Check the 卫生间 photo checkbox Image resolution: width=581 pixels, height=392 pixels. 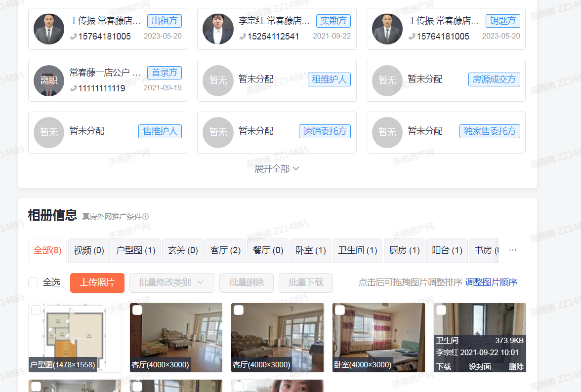pyautogui.click(x=441, y=310)
